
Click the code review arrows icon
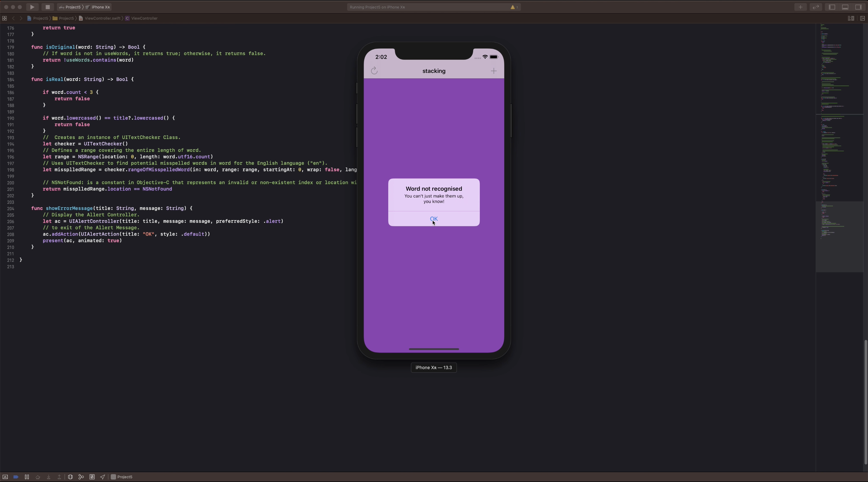coord(816,7)
